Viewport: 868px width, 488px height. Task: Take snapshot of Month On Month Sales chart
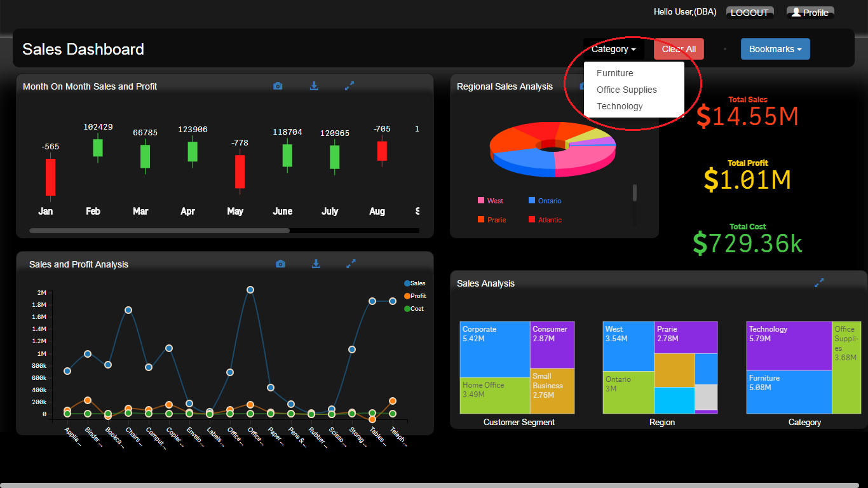(278, 86)
